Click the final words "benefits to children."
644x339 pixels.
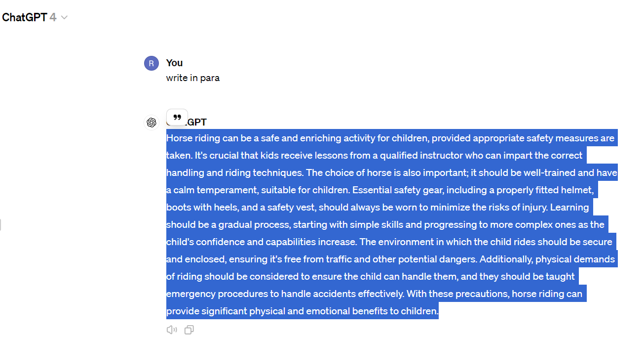[x=395, y=311]
